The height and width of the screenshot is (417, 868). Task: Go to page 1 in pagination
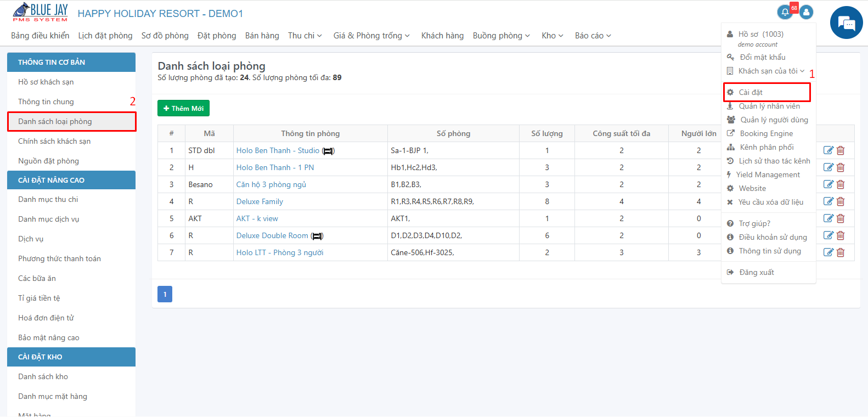[165, 294]
